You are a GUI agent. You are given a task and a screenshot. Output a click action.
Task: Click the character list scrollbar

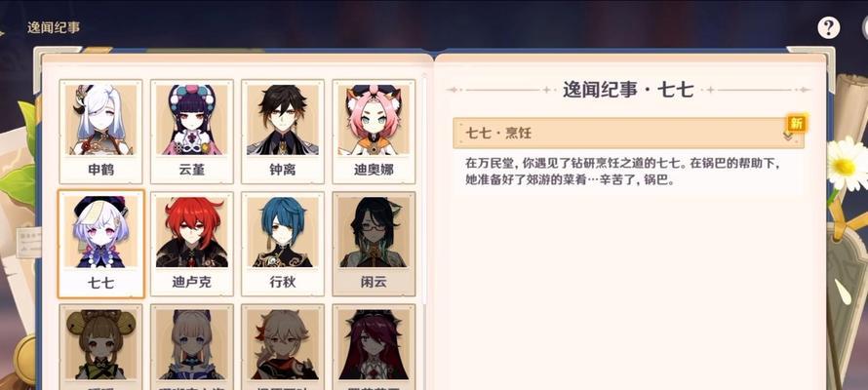(x=424, y=188)
